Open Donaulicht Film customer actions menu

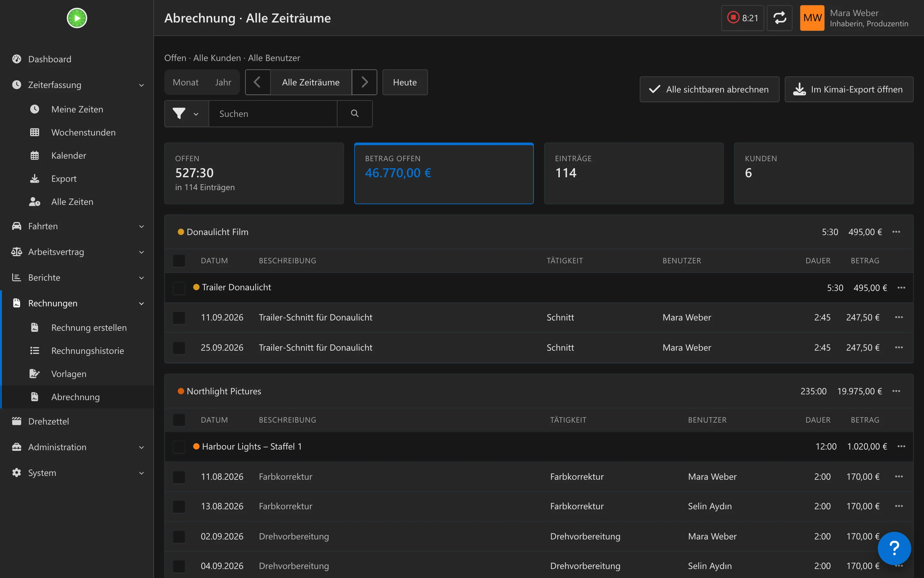tap(896, 232)
